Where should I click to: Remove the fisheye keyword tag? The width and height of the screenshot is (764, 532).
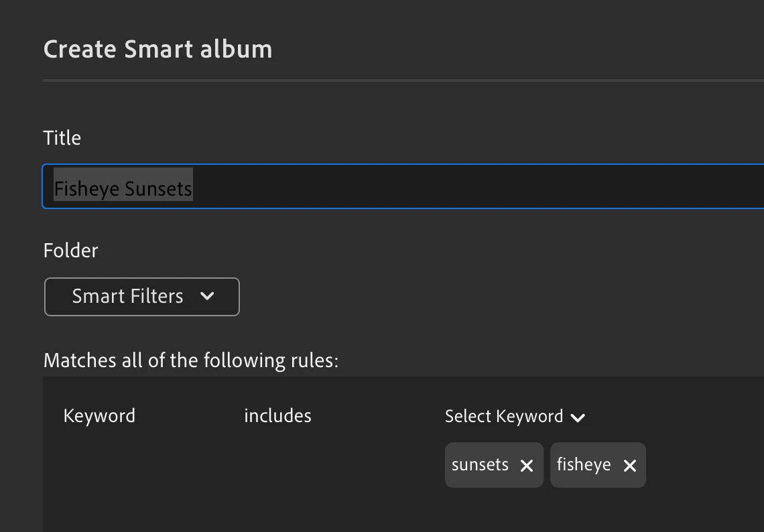tap(630, 466)
